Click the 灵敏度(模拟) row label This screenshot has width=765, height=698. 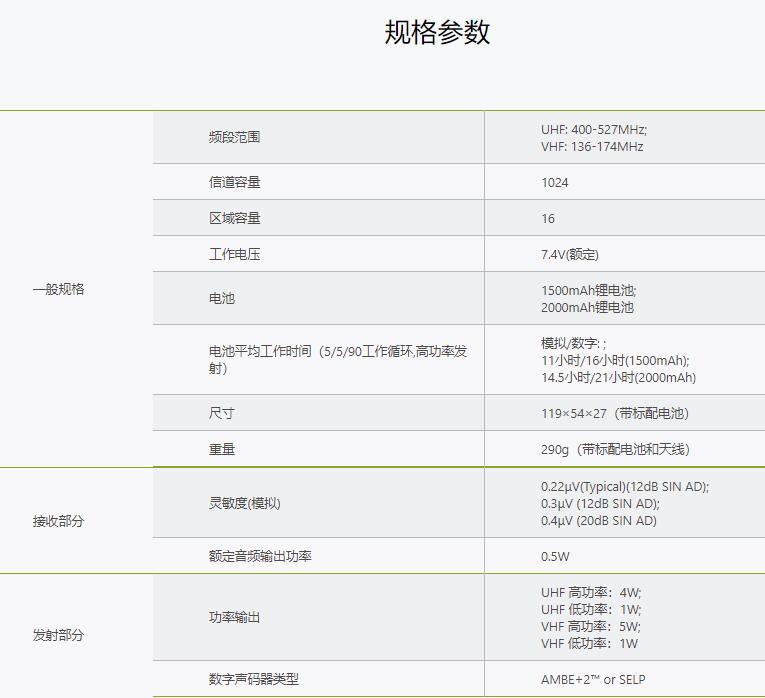click(245, 503)
